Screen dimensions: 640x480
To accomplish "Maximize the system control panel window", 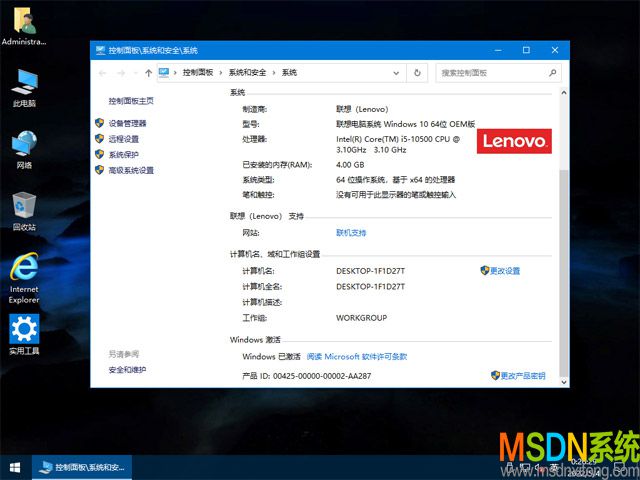I will 526,50.
